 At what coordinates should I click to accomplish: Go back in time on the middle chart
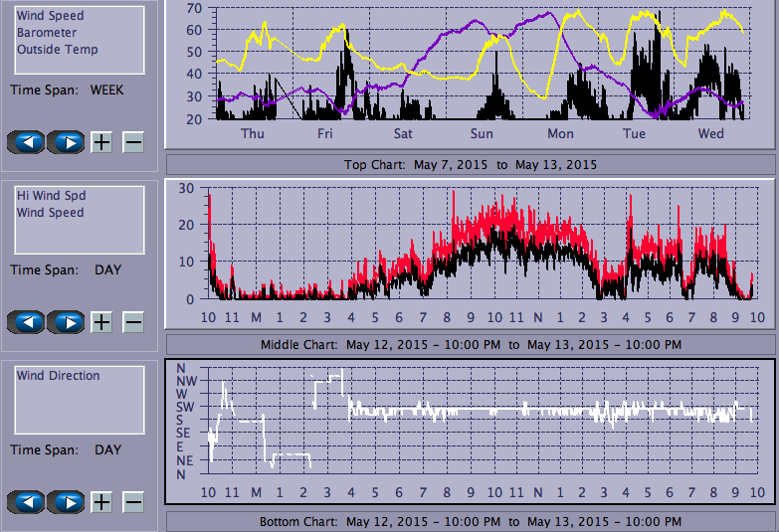[27, 322]
